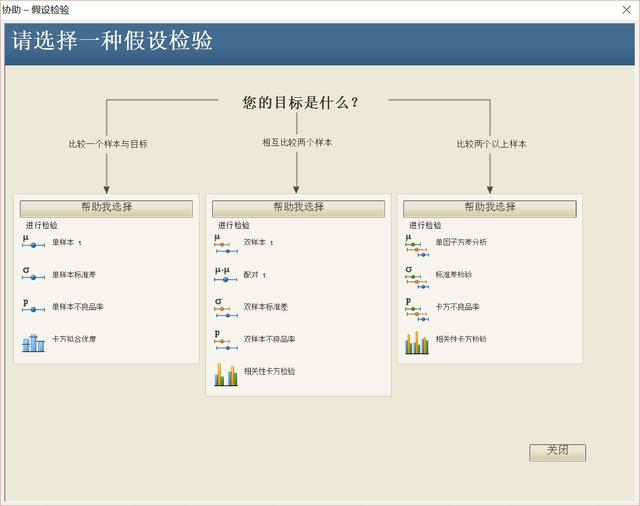Click the p icon beside 卡方不良品率

417,310
